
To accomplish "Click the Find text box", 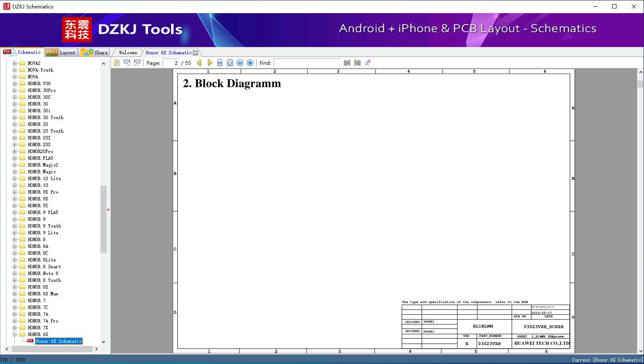I will click(307, 63).
